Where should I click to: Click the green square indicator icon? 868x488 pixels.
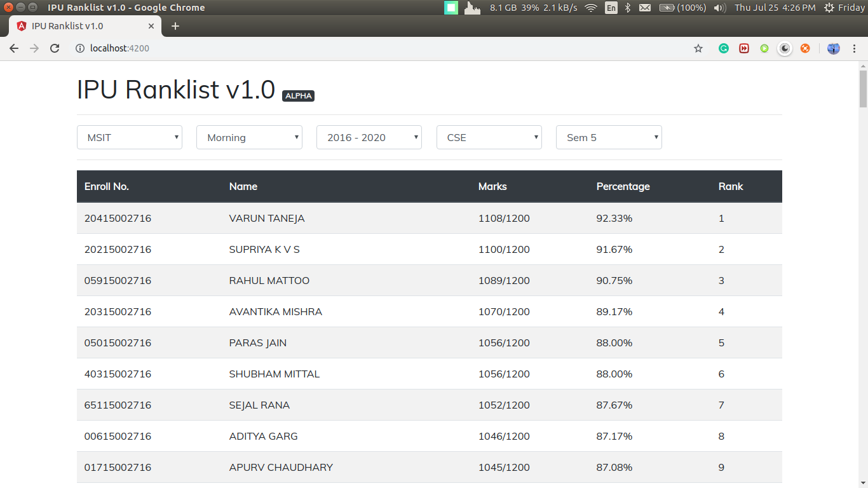pos(451,8)
